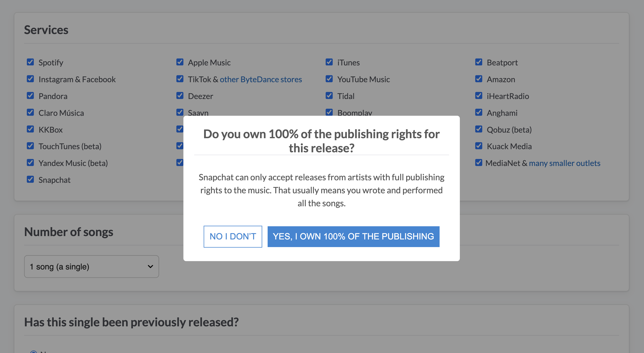The width and height of the screenshot is (644, 353).
Task: Toggle the Yandex Music (beta) checkbox
Action: 30,163
